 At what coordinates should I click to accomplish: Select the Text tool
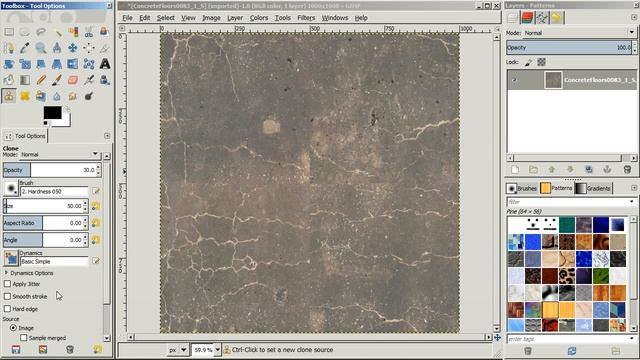(x=105, y=64)
